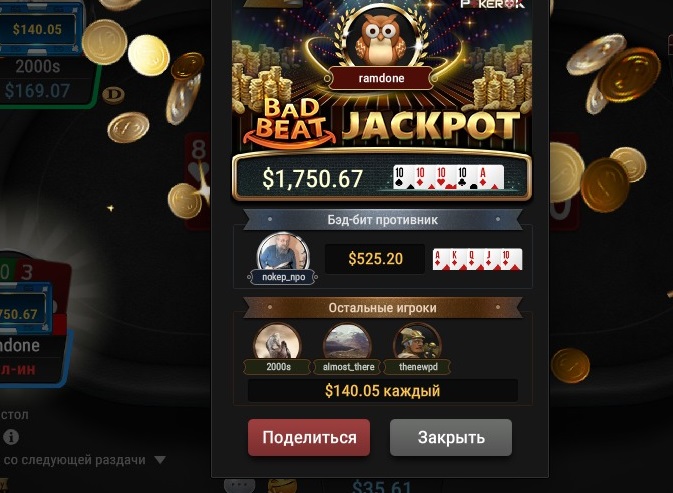Select thenewpd player avatar

click(417, 342)
